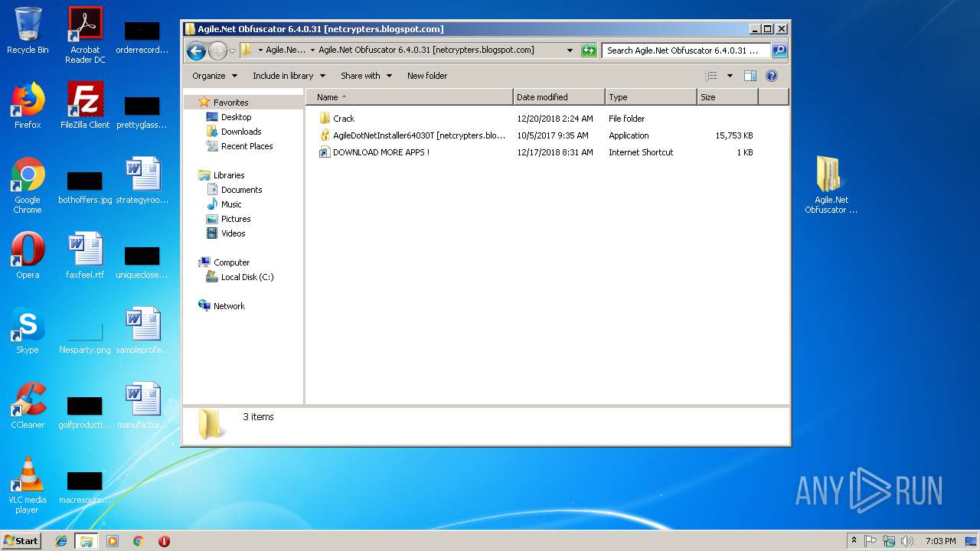Open Share with menu
Image resolution: width=980 pixels, height=551 pixels.
pos(366,76)
